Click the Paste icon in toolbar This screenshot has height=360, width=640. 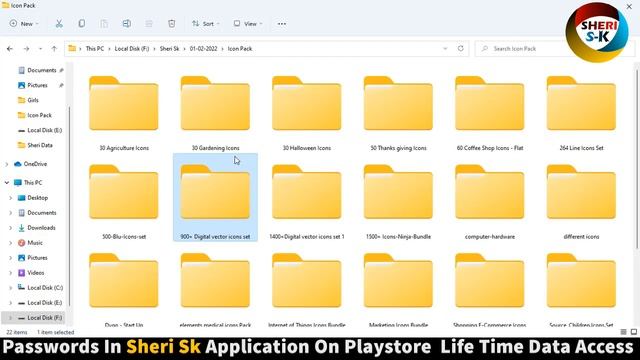[x=104, y=24]
